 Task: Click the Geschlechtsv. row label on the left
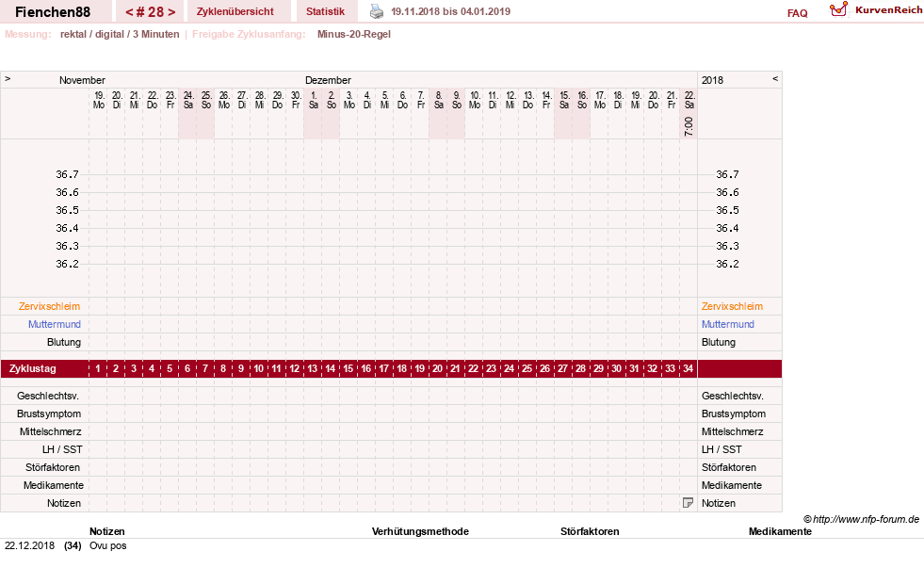point(48,396)
